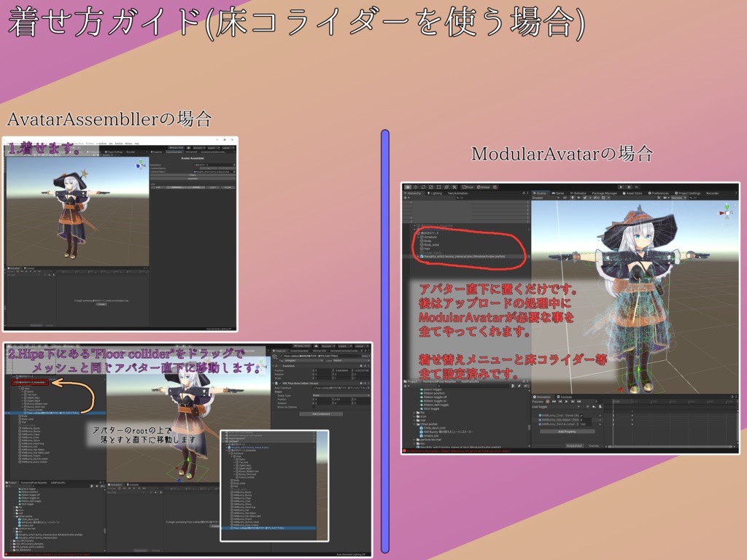Viewport: 747px width, 560px height.
Task: Select the Hair object in Hierarchy
Action: pos(427,249)
